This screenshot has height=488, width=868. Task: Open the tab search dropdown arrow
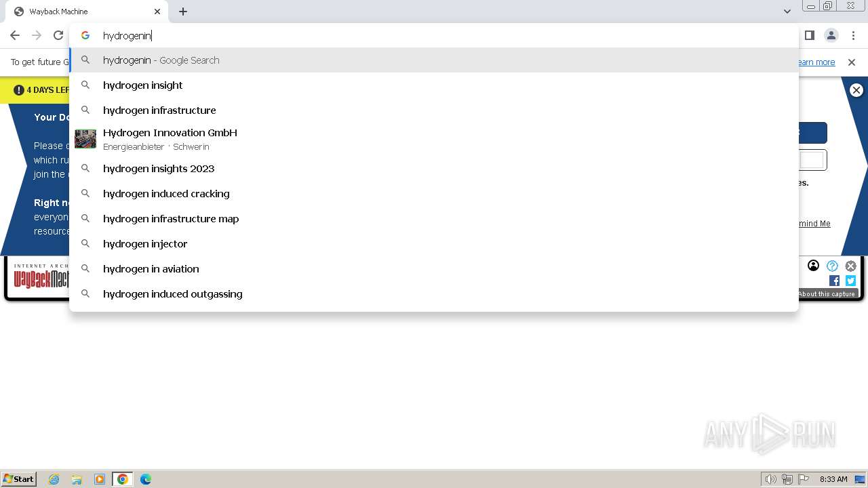[787, 12]
